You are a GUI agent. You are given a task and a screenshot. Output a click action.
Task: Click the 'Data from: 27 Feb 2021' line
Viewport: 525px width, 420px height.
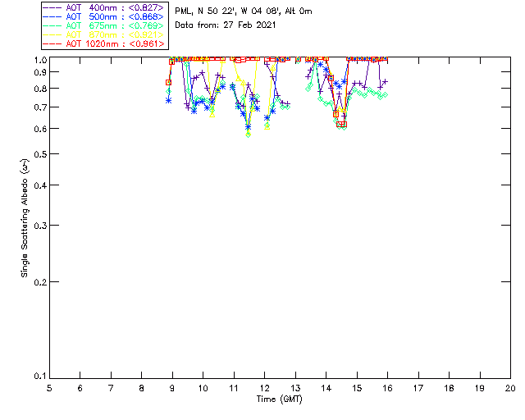coord(226,25)
